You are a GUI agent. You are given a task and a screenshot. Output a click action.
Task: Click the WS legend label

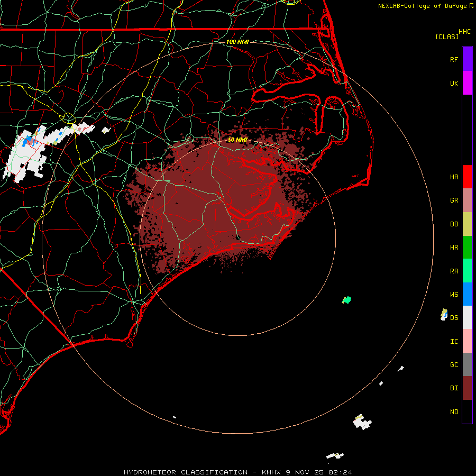point(454,295)
